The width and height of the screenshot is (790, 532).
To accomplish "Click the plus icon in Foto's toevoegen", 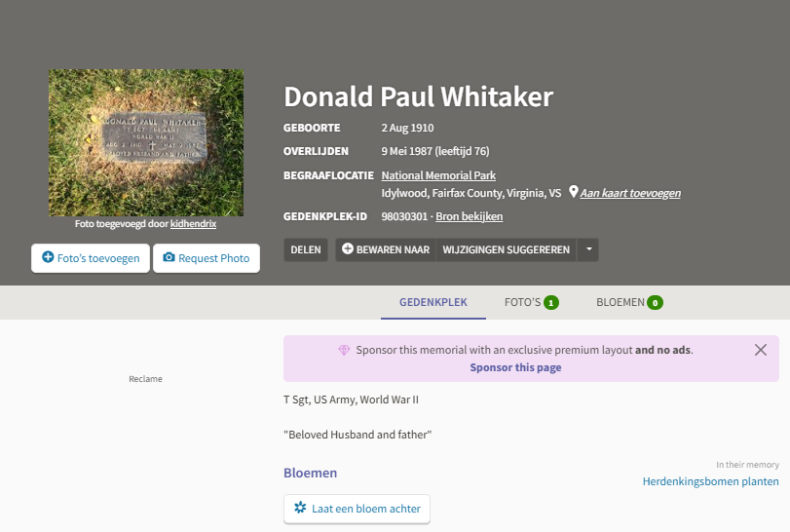I will coord(48,257).
